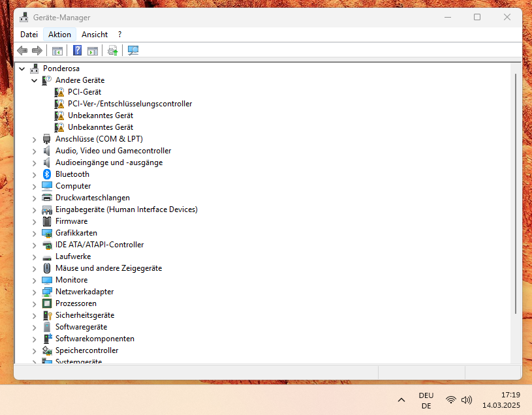Screen dimensions: 532x415
Task: Select the second Unbekanntes Gerät entry
Action: click(101, 127)
